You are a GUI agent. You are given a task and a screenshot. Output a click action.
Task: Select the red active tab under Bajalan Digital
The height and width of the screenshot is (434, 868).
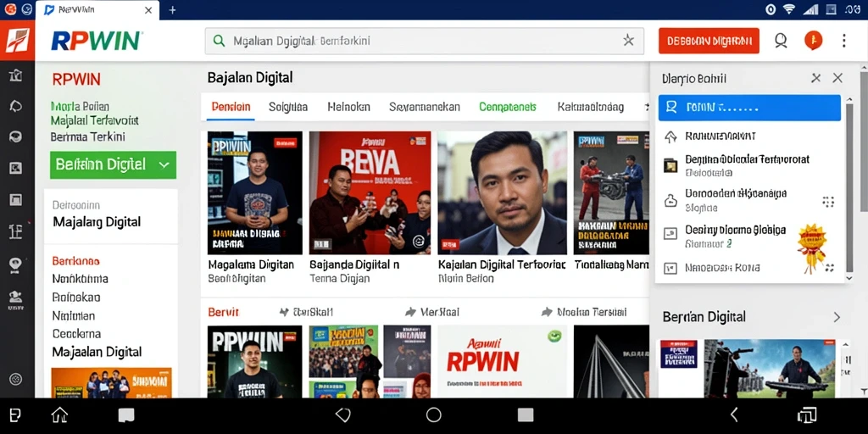pos(231,107)
